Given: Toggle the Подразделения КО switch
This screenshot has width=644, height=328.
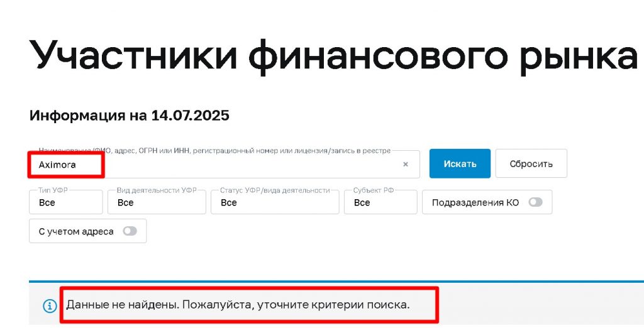Looking at the screenshot, I should (x=535, y=202).
